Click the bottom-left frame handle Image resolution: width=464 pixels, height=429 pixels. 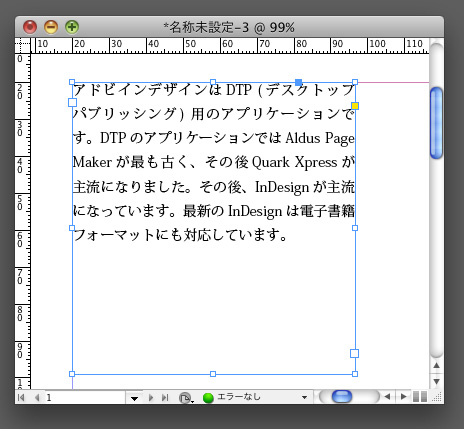pos(72,374)
